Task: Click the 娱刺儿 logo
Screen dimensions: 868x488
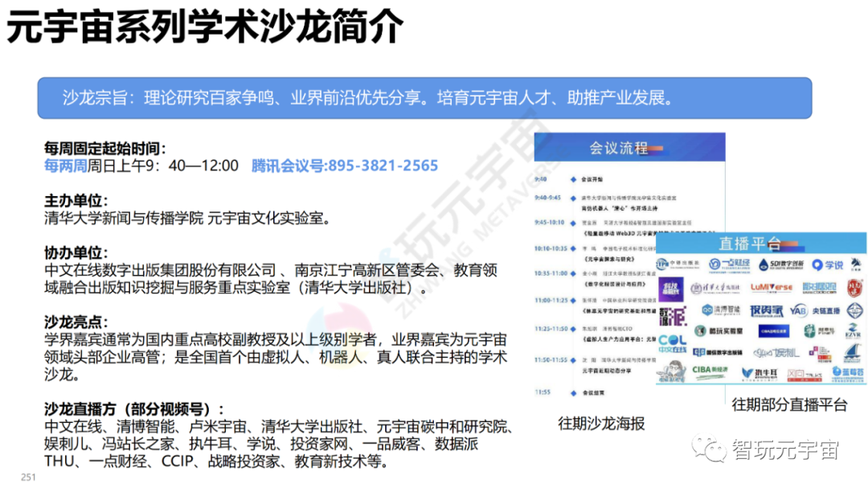Action: tap(776, 353)
